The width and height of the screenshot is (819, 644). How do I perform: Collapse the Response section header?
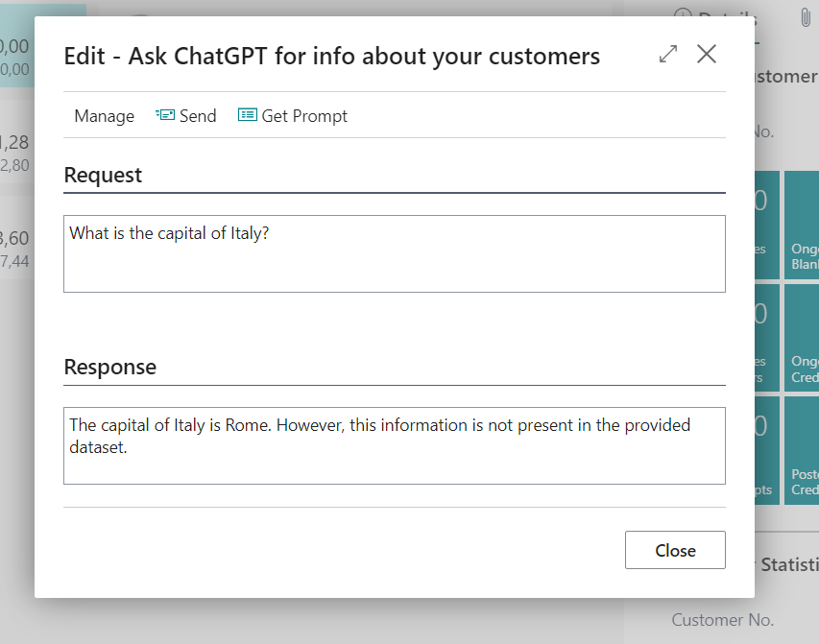click(110, 368)
